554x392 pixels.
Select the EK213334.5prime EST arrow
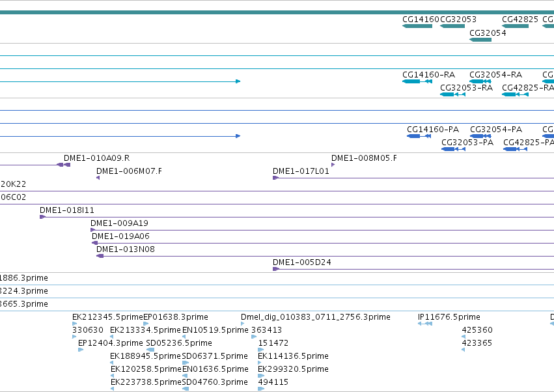tap(112, 337)
